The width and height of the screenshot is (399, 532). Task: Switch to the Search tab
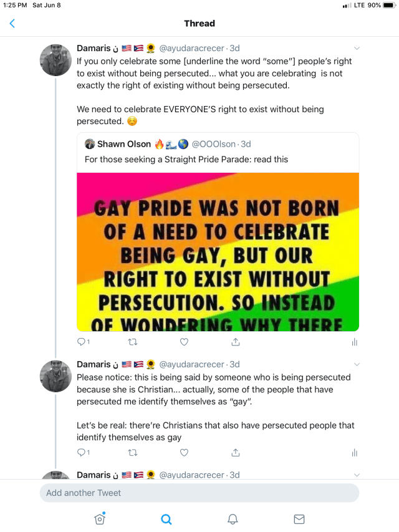tap(166, 518)
